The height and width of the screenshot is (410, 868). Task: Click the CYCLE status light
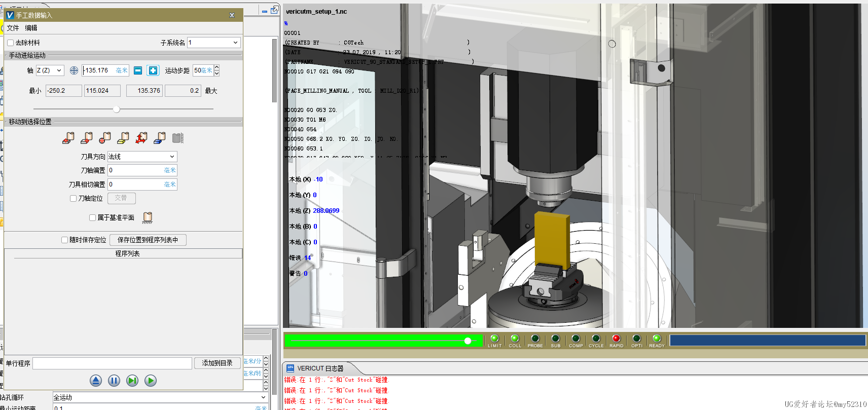[596, 339]
